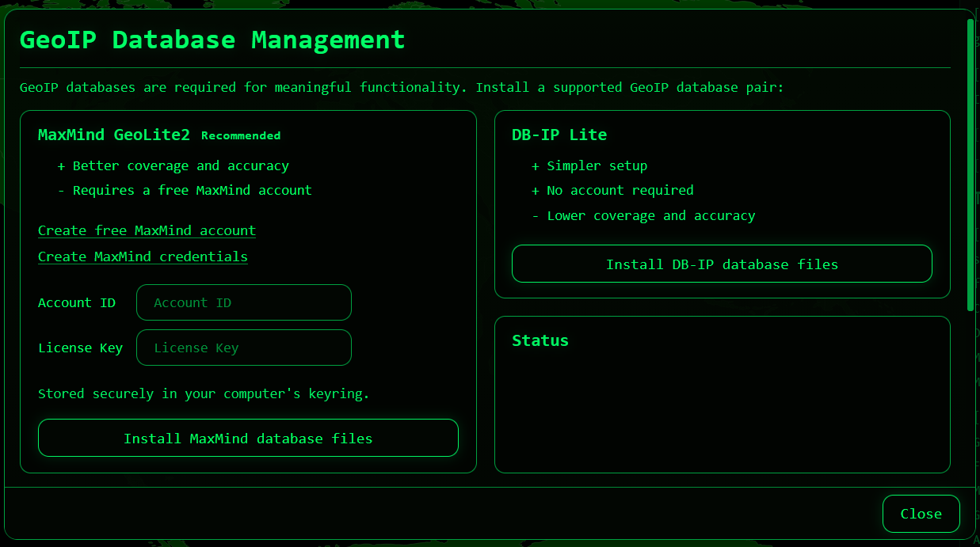Screen dimensions: 980x547
Task: Click the License Key field label
Action: tap(80, 348)
